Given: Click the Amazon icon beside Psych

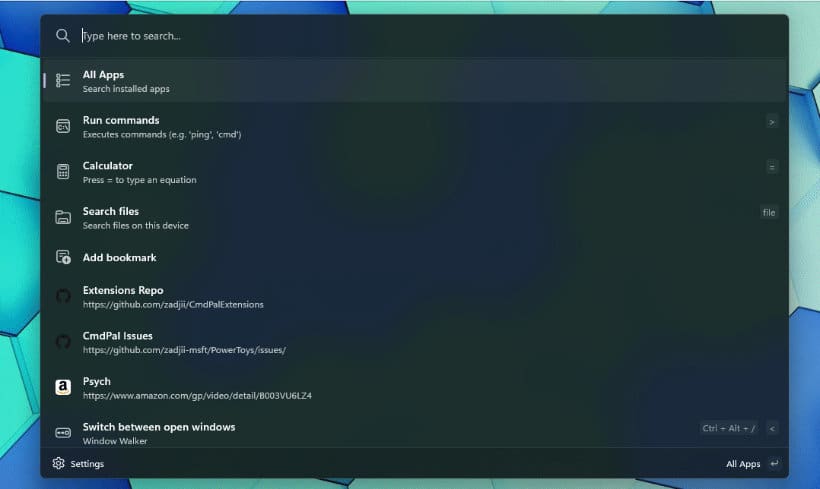Looking at the screenshot, I should pos(63,387).
